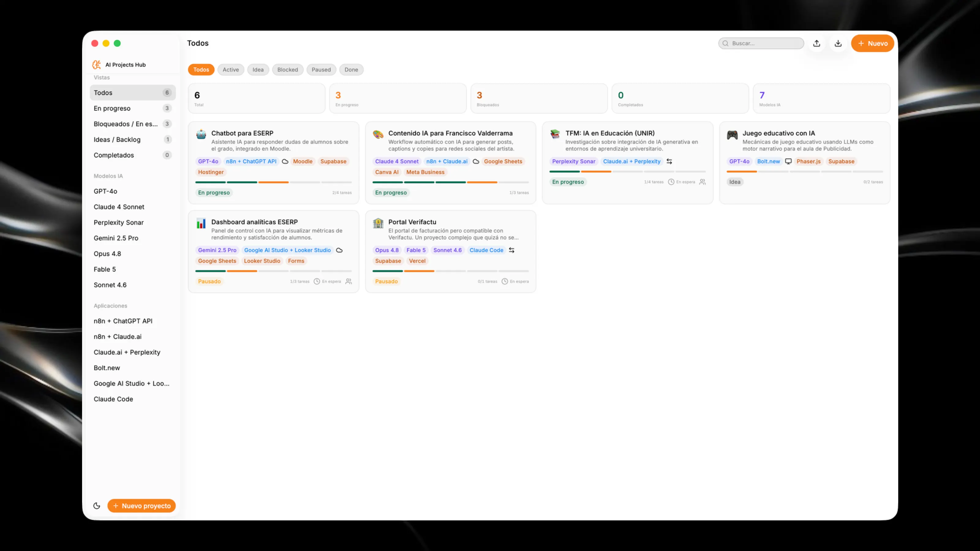
Task: Open the Chatbot para ESERP project title
Action: click(242, 133)
